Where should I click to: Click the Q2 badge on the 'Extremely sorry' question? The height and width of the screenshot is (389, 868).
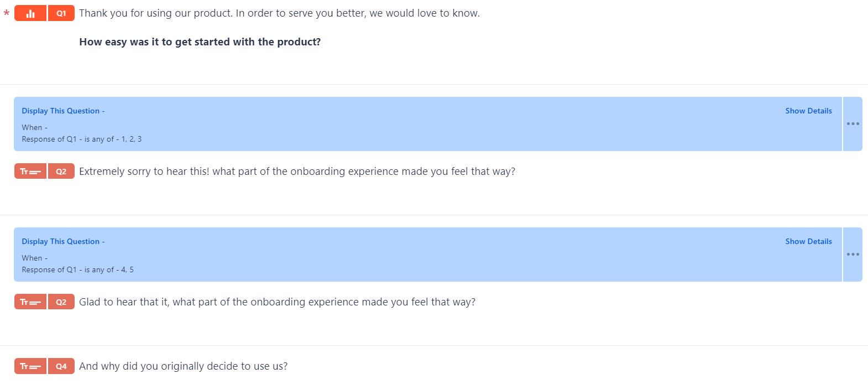click(x=61, y=172)
